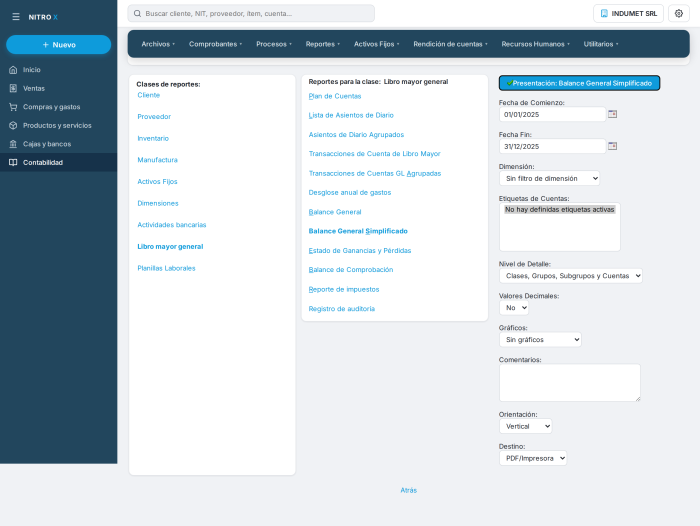Open the Reportes menu
This screenshot has height=526, width=700.
[x=322, y=44]
